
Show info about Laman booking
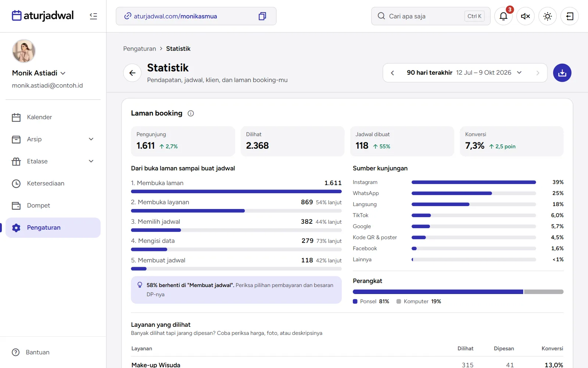click(191, 113)
